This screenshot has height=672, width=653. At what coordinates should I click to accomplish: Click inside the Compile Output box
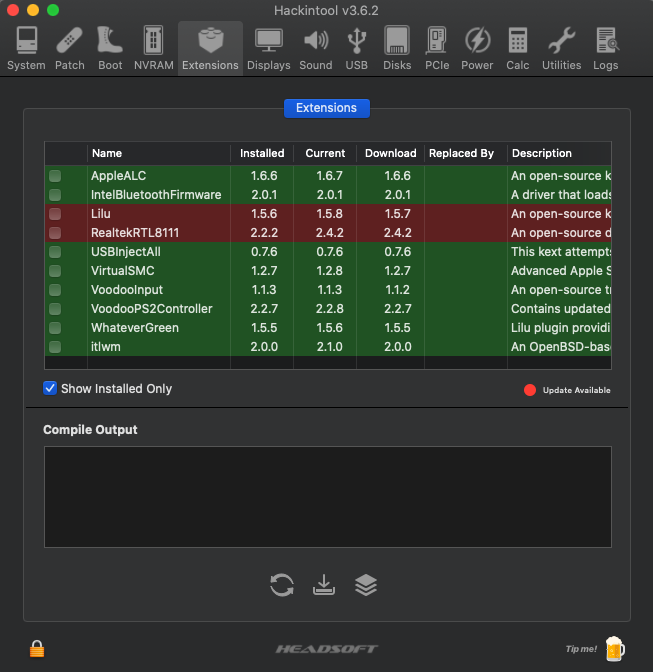point(328,497)
